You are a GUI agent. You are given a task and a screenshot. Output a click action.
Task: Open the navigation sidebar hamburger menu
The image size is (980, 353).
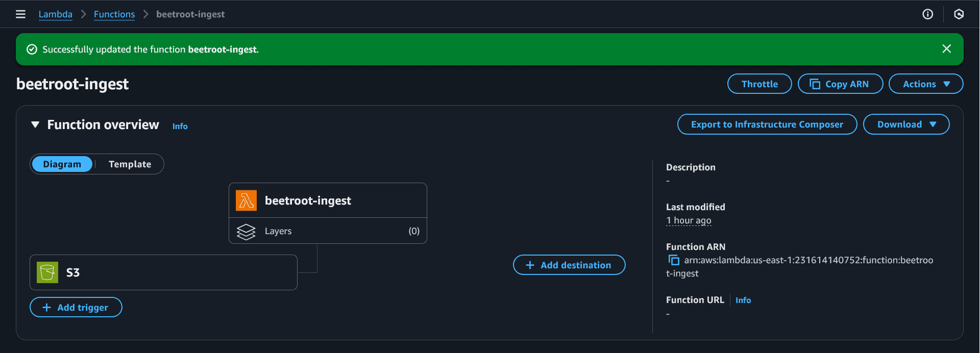point(20,14)
